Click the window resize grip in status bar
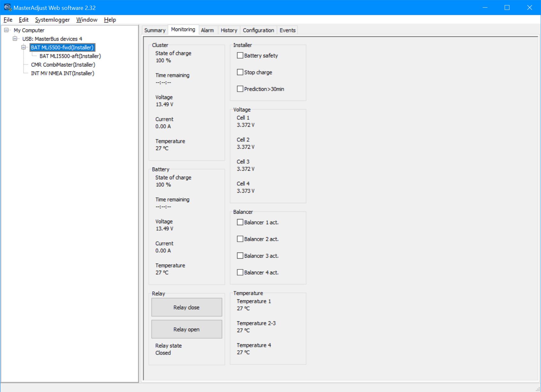The image size is (541, 392). (538, 389)
